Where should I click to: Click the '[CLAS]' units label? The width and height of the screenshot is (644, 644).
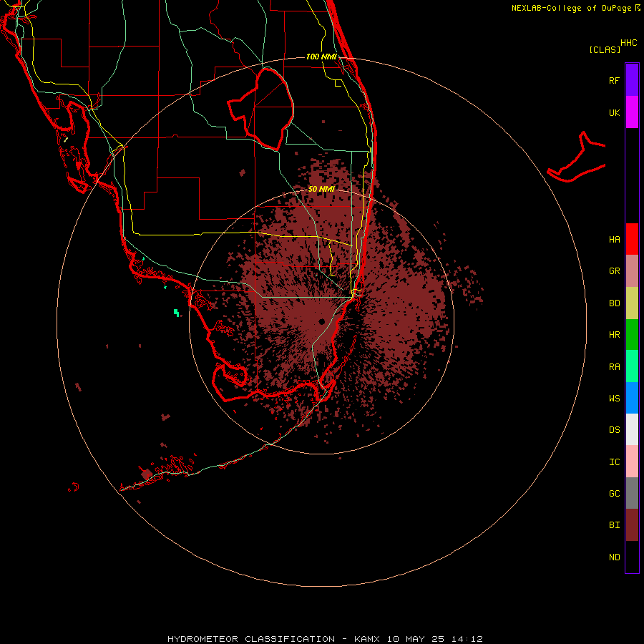coord(605,49)
